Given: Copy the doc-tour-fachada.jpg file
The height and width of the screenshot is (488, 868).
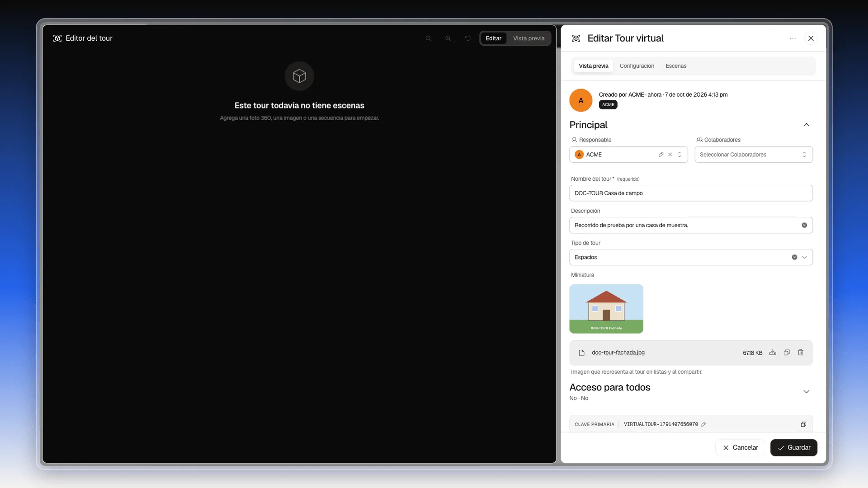Looking at the screenshot, I should click(787, 352).
